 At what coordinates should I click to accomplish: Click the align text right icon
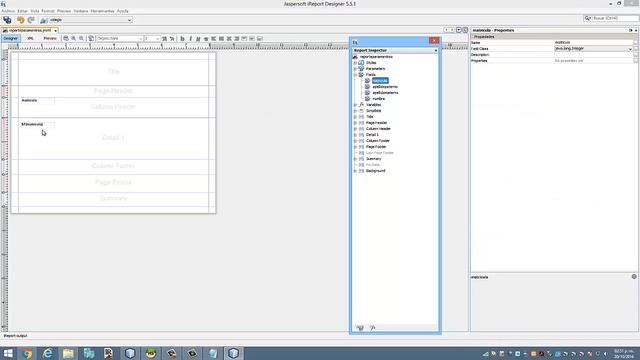click(237, 38)
